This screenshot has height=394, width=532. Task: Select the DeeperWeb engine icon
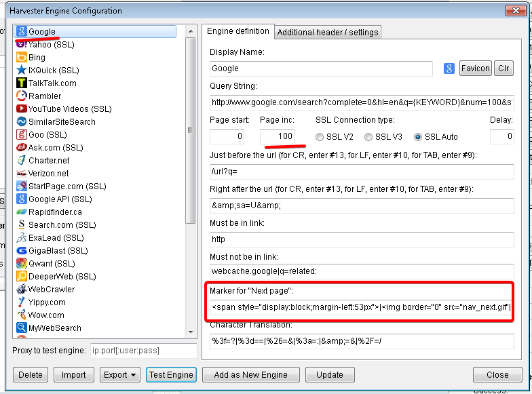click(22, 277)
